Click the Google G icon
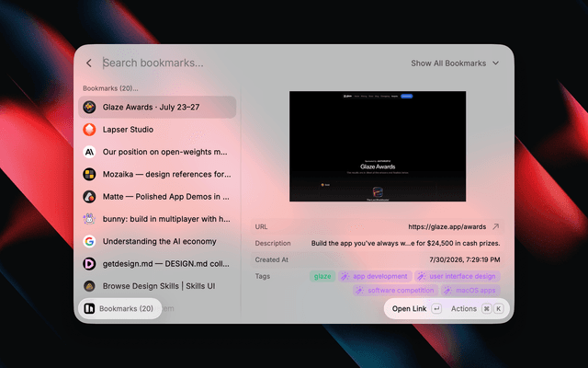Viewport: 588px width, 368px height. point(89,241)
